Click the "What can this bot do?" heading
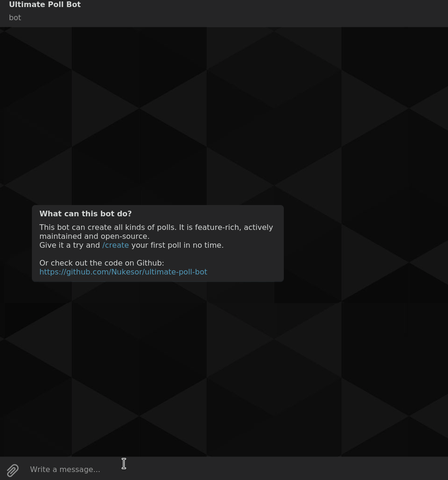Viewport: 448px width, 480px height. coord(85,213)
